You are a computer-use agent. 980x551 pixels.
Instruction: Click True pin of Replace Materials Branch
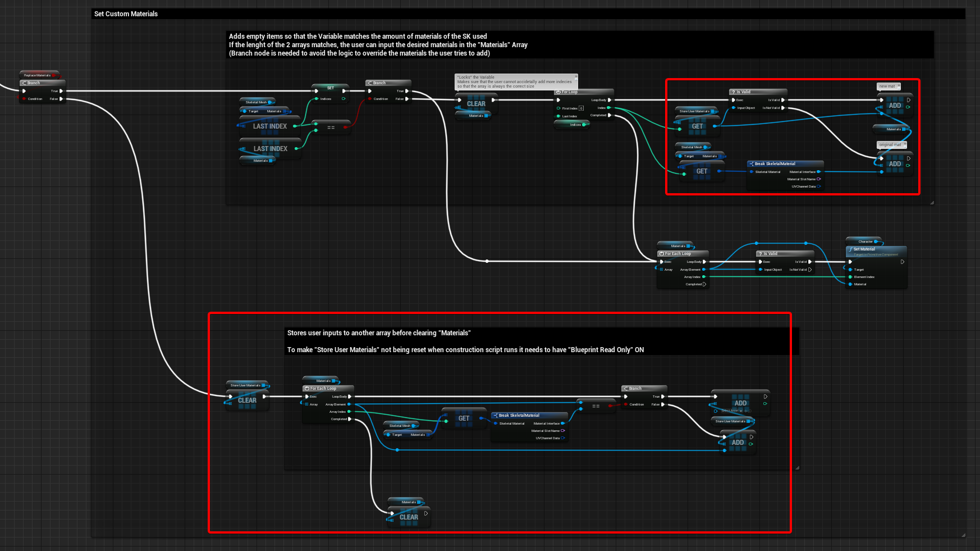pos(61,91)
